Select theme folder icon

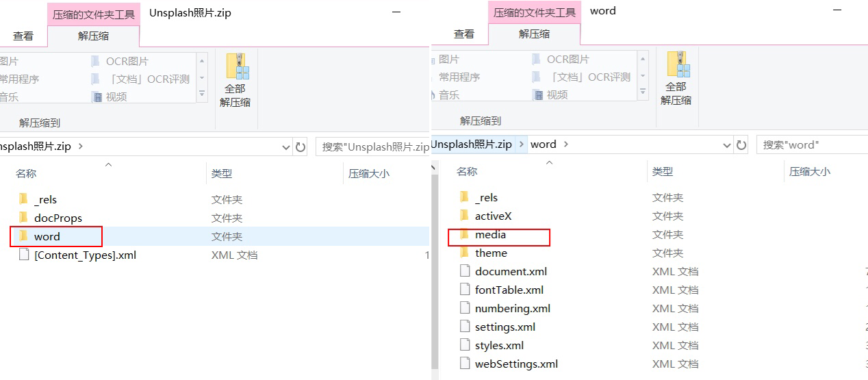pos(465,253)
